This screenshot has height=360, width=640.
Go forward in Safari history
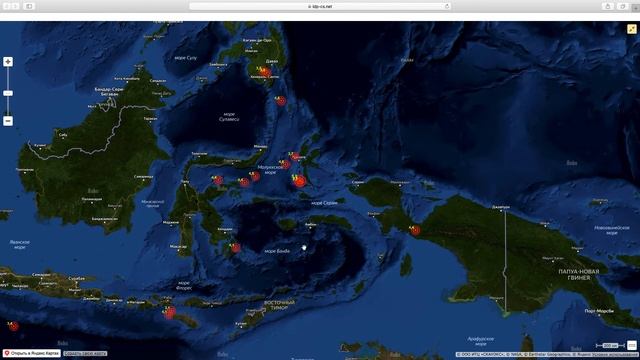tap(16, 6)
